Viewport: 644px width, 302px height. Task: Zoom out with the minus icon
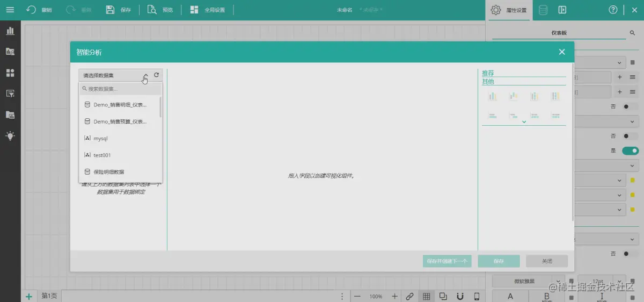point(357,296)
